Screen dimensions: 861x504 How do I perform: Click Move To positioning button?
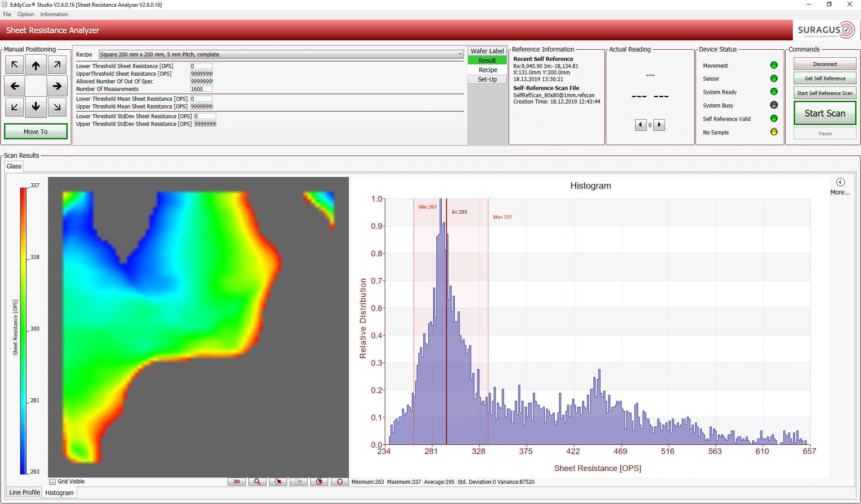tap(35, 131)
